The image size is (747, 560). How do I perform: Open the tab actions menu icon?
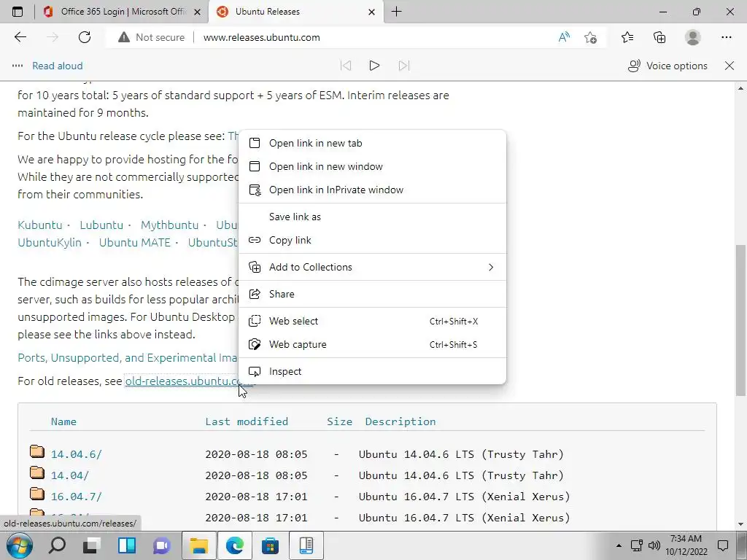click(18, 12)
